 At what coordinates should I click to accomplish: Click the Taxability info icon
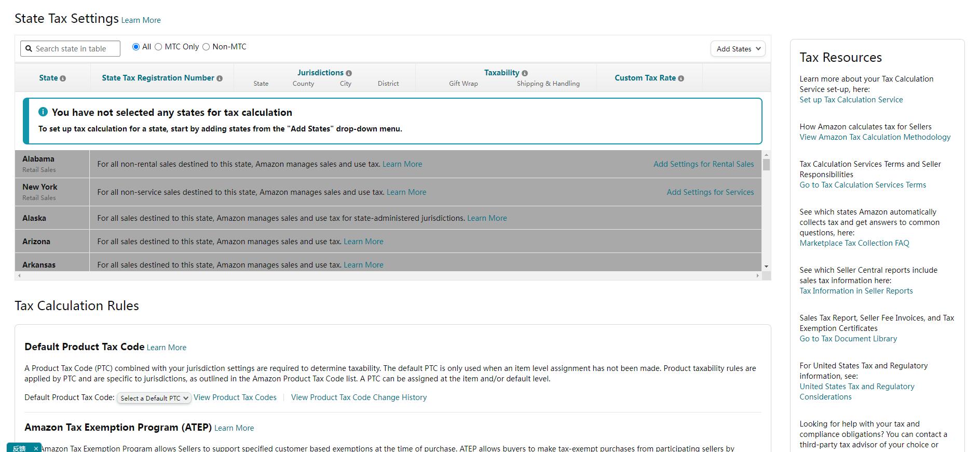(x=525, y=73)
